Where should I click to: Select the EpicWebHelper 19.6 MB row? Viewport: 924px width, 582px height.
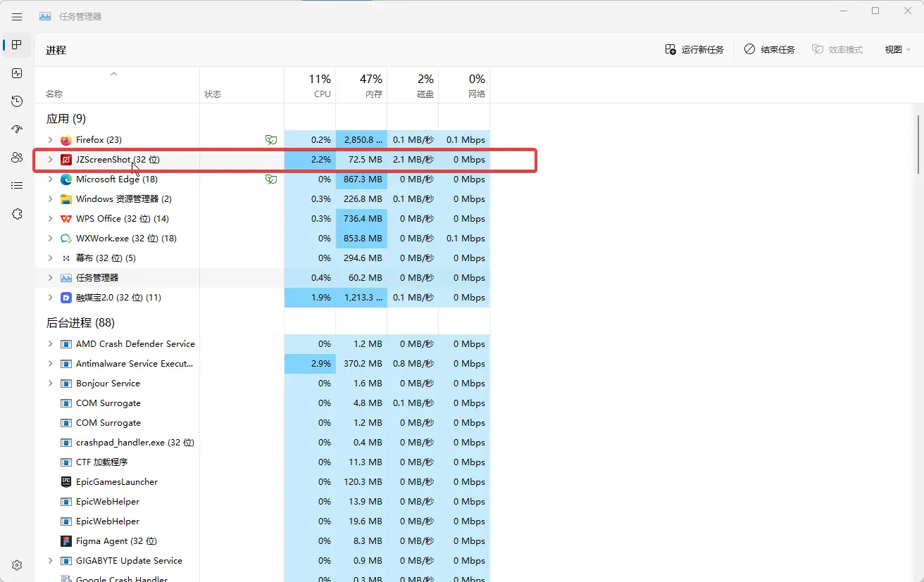tap(263, 521)
